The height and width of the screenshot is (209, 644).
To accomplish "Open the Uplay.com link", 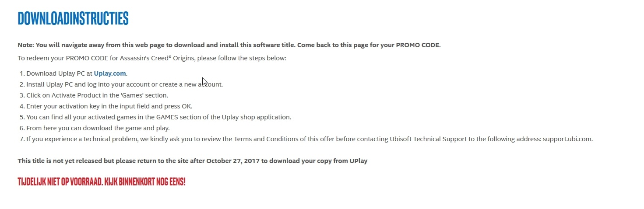I will pos(110,73).
